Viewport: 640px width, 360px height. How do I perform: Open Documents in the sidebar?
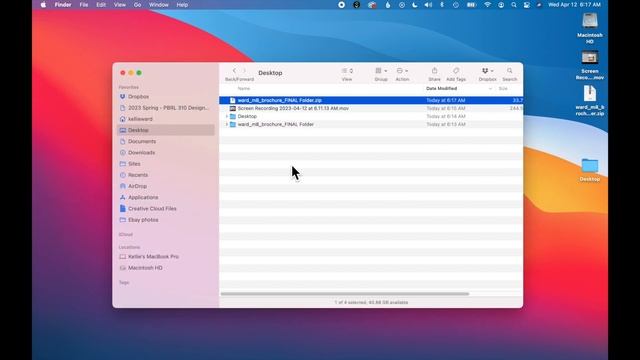coord(166,141)
